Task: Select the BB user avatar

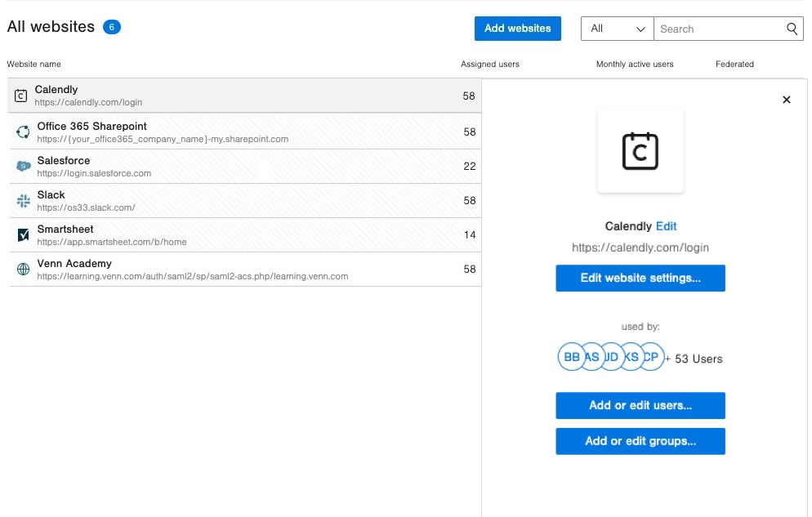Action: pyautogui.click(x=571, y=357)
